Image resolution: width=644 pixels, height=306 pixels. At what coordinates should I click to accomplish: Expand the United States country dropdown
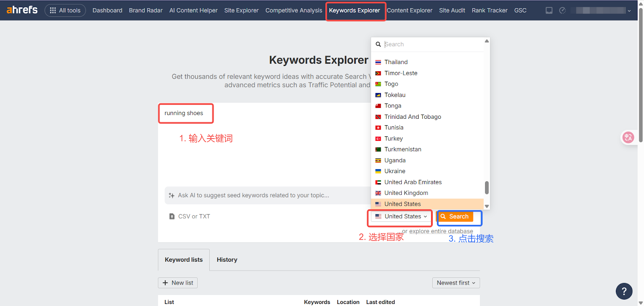[401, 217]
